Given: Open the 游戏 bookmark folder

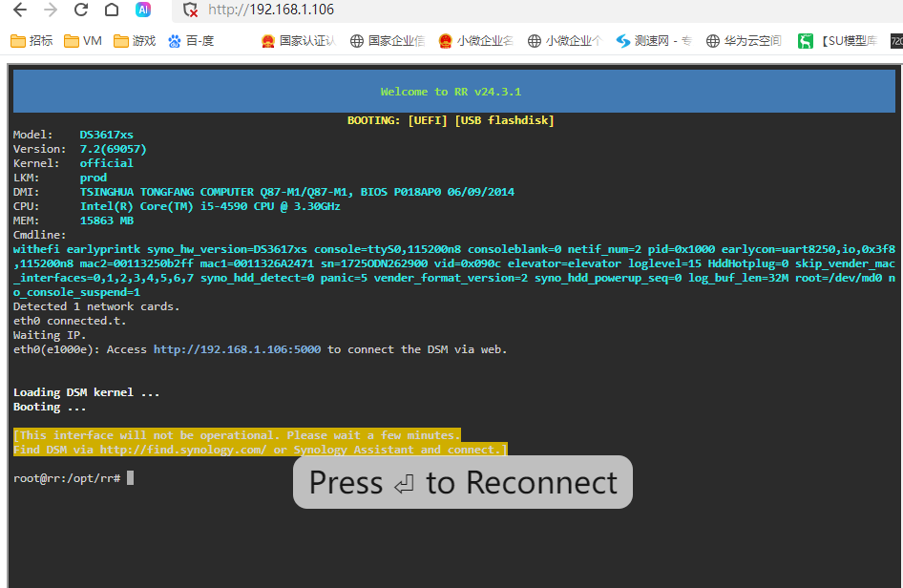Looking at the screenshot, I should pyautogui.click(x=135, y=41).
